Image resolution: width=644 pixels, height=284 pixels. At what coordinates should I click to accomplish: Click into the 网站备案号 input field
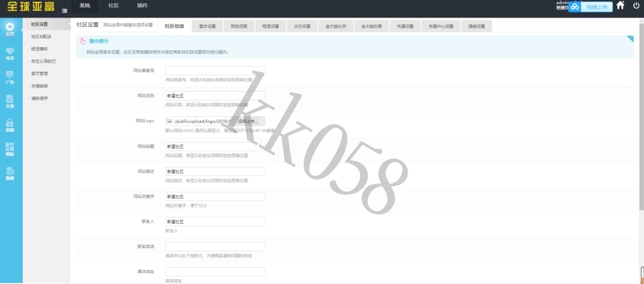click(x=215, y=70)
